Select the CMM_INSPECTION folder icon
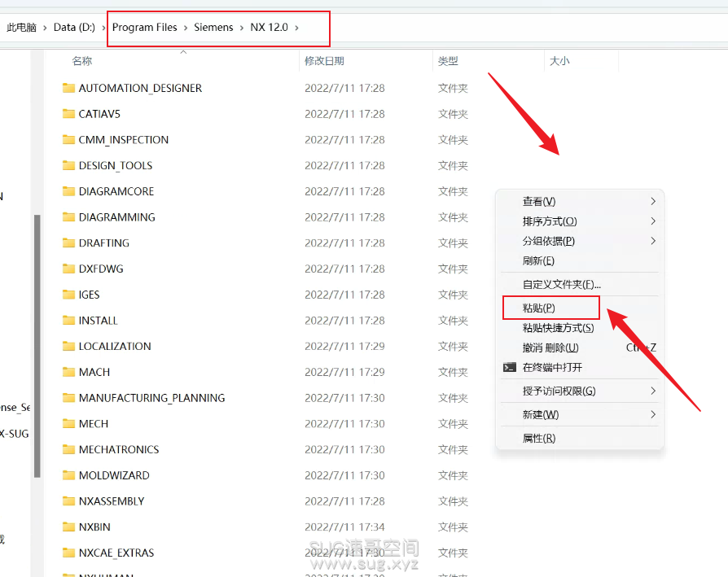This screenshot has height=577, width=728. pyautogui.click(x=68, y=140)
